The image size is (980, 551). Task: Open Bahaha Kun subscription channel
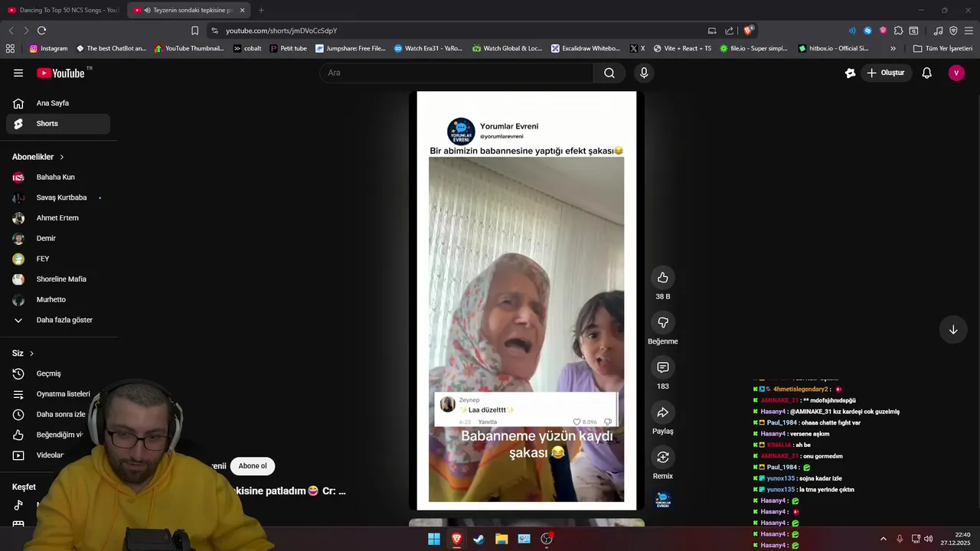tap(58, 177)
